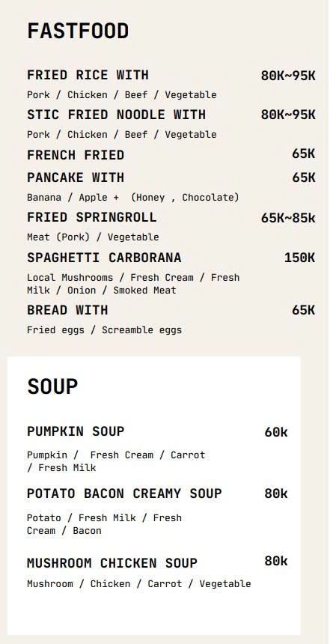Click the Fried Rice 80K~95K price
The image size is (336, 644).
(288, 76)
